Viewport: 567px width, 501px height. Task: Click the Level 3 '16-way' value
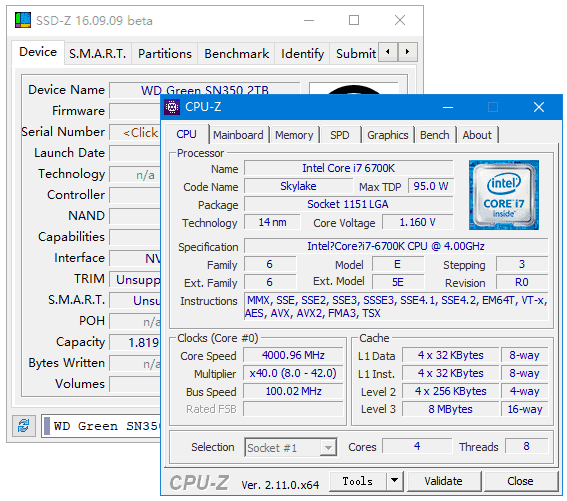pyautogui.click(x=525, y=409)
